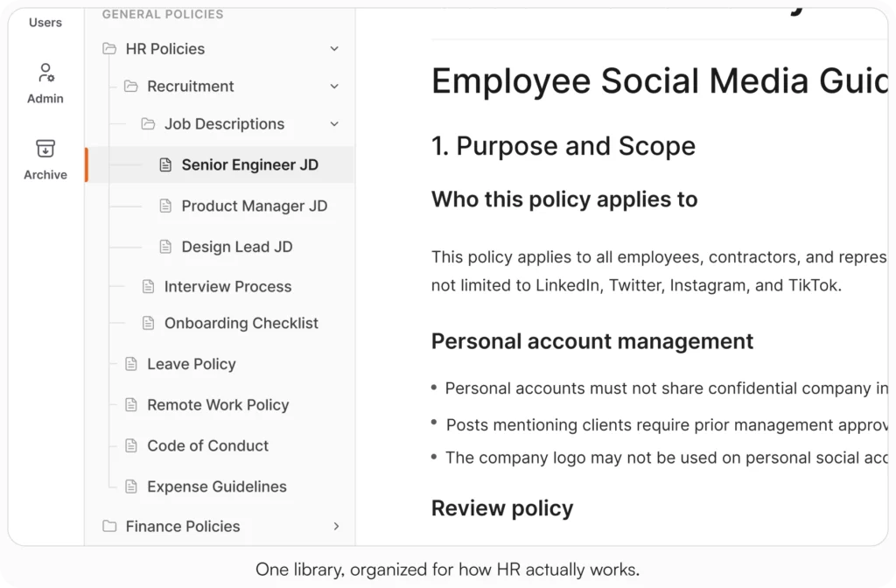Open the Interview Process document

pos(227,286)
